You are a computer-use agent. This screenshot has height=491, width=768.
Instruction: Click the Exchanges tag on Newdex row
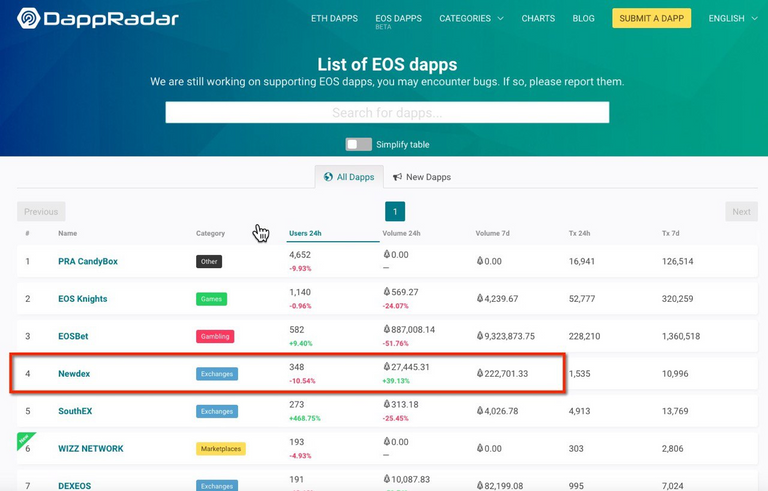tap(216, 374)
